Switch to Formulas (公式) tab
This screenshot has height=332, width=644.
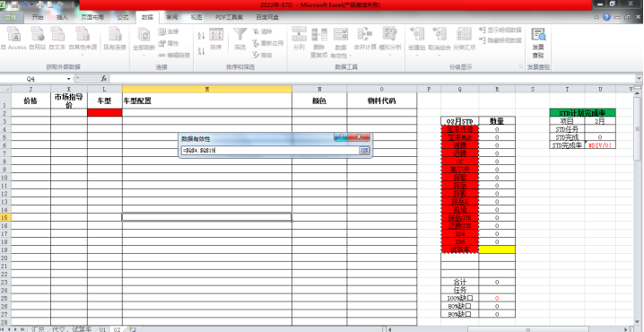click(122, 17)
